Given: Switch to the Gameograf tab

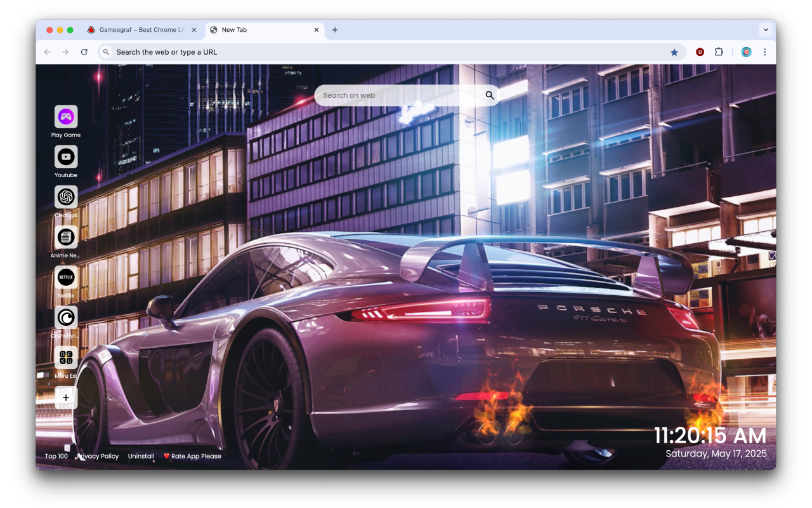Looking at the screenshot, I should coord(142,30).
